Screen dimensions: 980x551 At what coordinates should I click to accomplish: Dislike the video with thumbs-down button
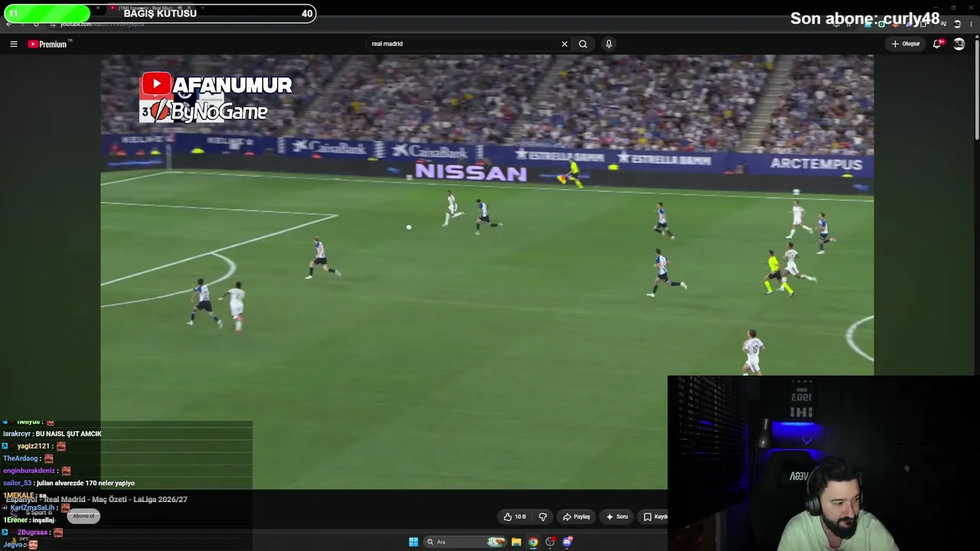tap(543, 517)
